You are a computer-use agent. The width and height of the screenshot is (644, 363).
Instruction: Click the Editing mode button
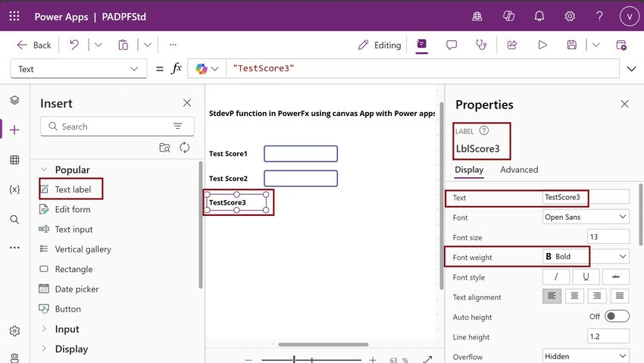[379, 45]
